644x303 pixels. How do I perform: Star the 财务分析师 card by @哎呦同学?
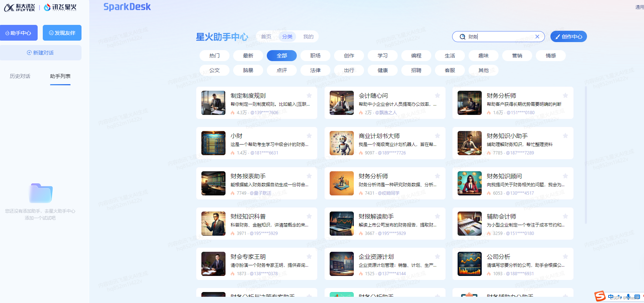click(x=437, y=176)
